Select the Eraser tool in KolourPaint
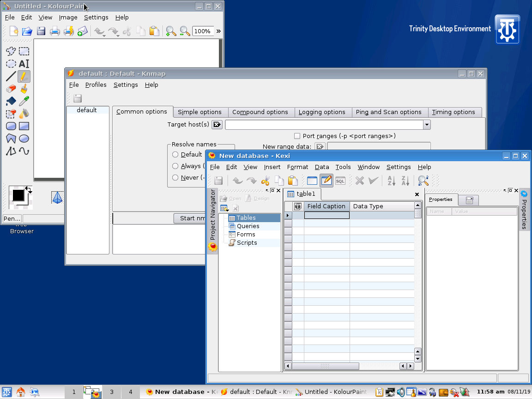 [x=11, y=89]
